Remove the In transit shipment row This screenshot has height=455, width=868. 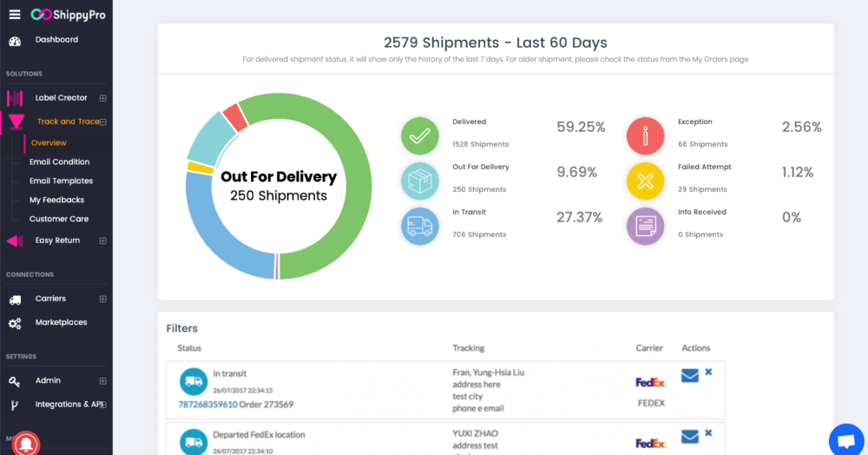[x=708, y=372]
